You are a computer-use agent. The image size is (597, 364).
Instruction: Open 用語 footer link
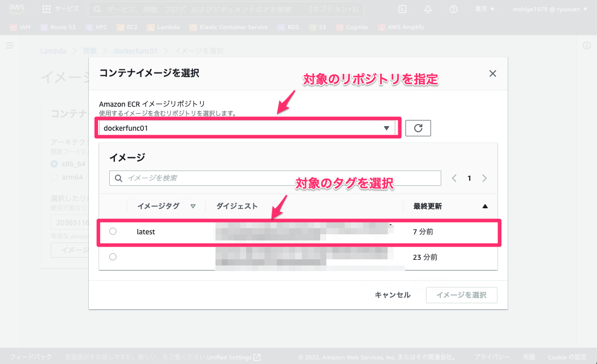tap(529, 357)
